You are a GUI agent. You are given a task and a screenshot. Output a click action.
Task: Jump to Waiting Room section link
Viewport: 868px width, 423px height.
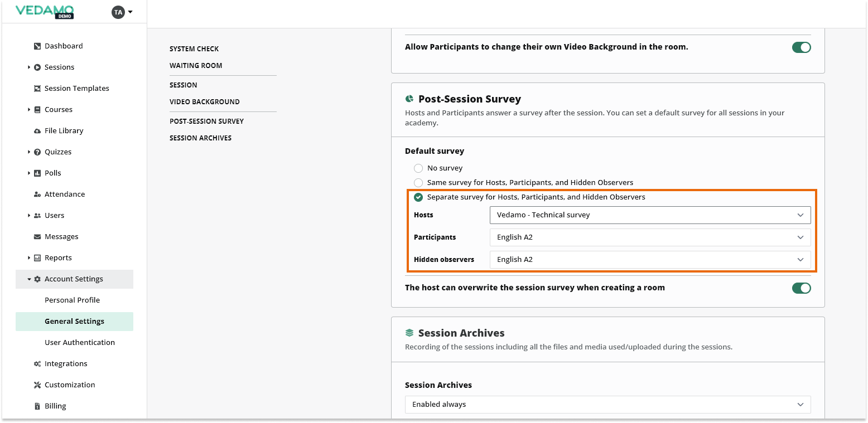(196, 66)
